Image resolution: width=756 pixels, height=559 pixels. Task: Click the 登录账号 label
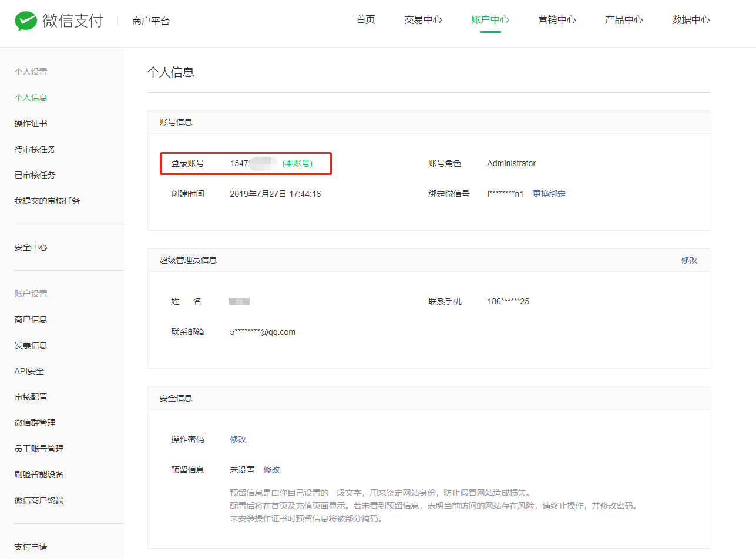point(188,163)
